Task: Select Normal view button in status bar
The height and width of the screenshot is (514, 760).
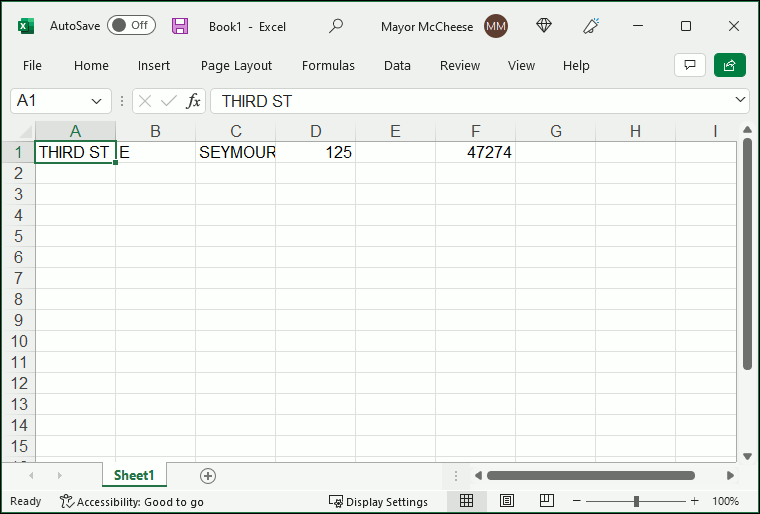Action: click(x=467, y=501)
